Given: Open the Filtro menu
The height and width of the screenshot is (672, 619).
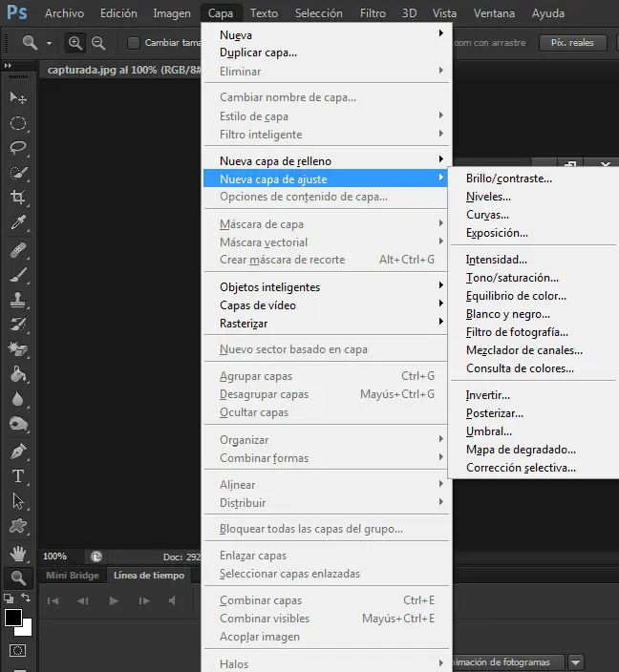Looking at the screenshot, I should point(373,13).
